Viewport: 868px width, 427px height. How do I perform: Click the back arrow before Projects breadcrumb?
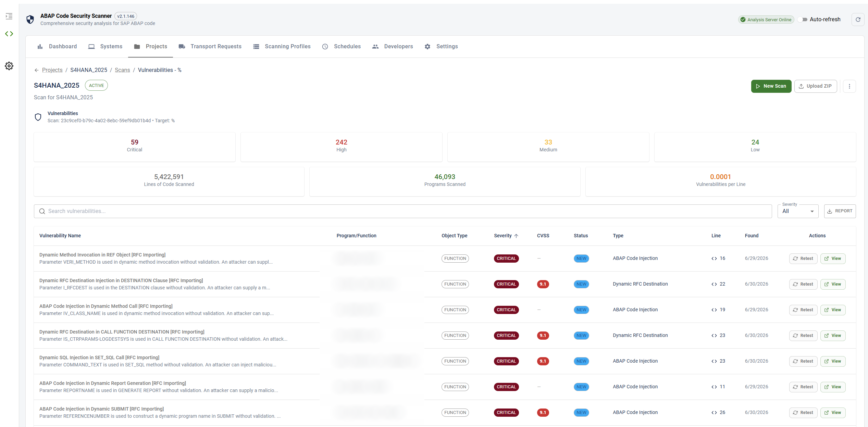click(37, 70)
